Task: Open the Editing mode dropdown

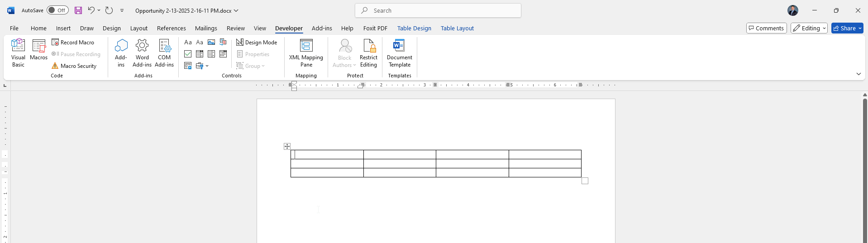Action: click(x=809, y=28)
